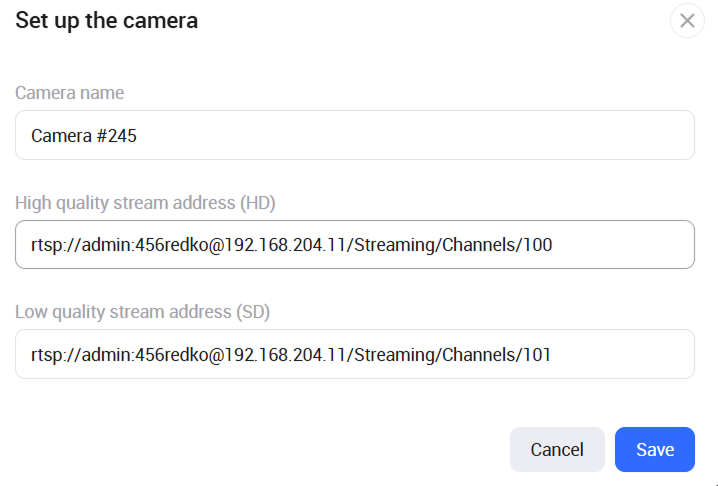Click the "High quality stream address (HD)" label
The height and width of the screenshot is (486, 718).
[145, 203]
